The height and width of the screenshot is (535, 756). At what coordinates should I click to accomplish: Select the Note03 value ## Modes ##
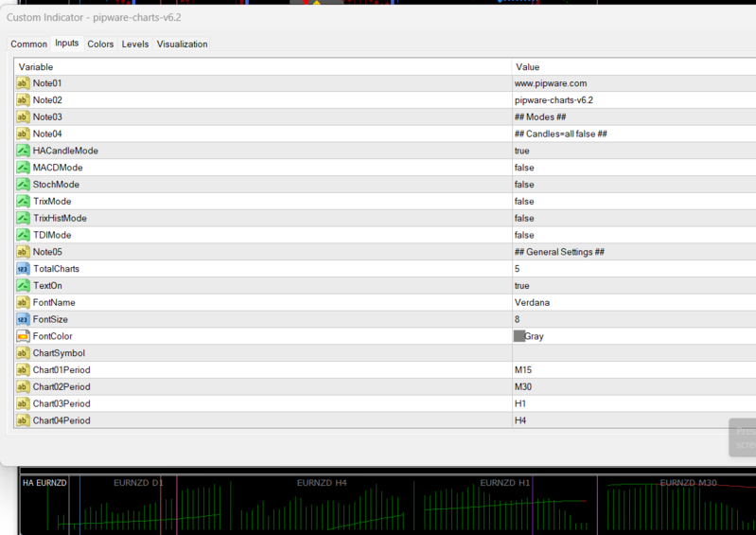coord(540,117)
